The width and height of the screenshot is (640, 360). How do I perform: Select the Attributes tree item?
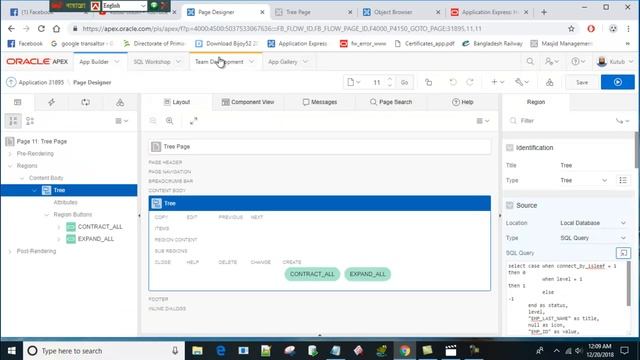point(65,202)
